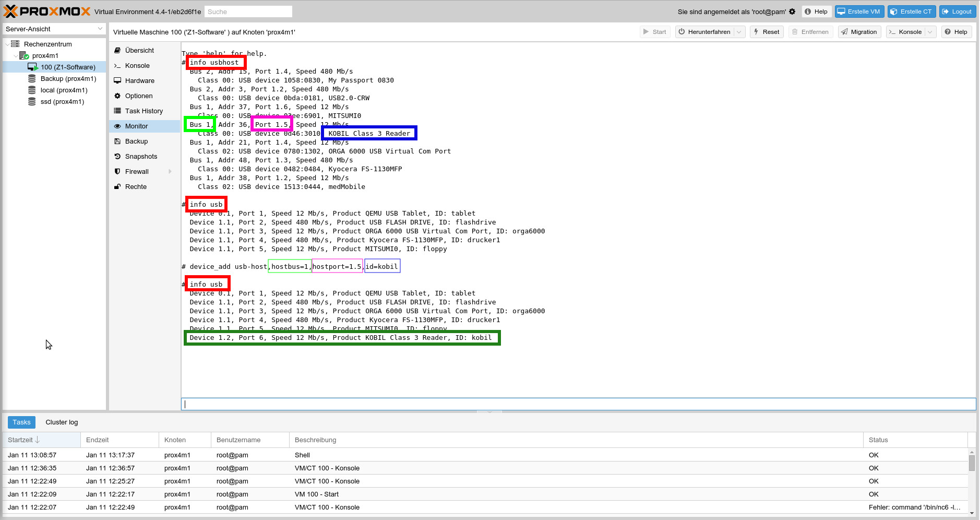Screen dimensions: 980x520
Task: Open the Optionen section
Action: point(145,96)
